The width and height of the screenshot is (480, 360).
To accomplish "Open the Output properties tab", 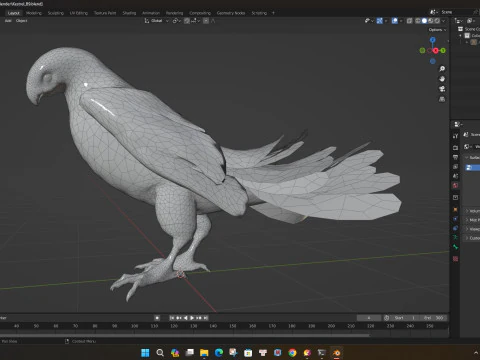I will (455, 157).
